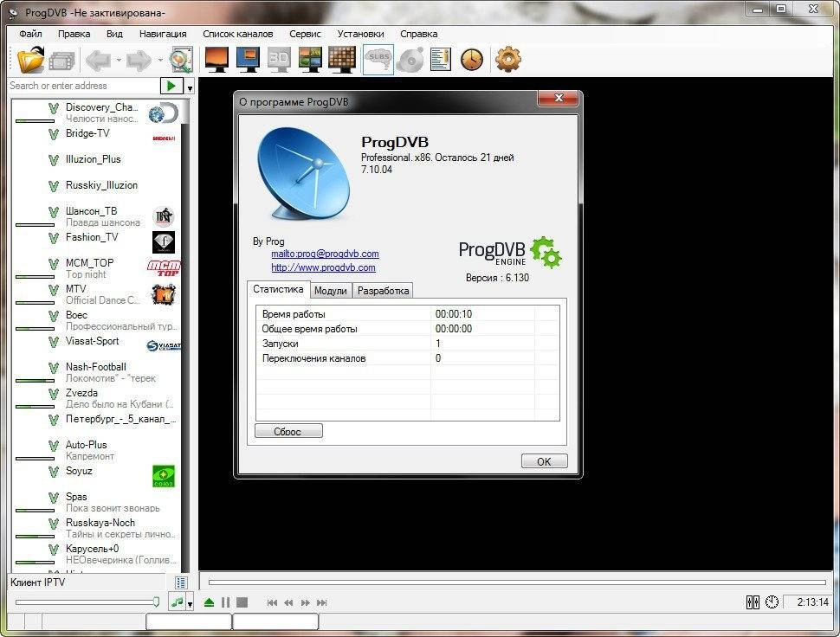Viewport: 840px width, 637px height.
Task: Select the MCM_TOP channel
Action: pyautogui.click(x=96, y=268)
